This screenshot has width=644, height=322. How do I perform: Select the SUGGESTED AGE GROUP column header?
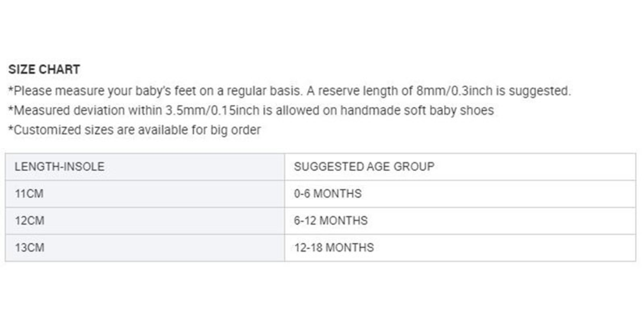(x=460, y=167)
